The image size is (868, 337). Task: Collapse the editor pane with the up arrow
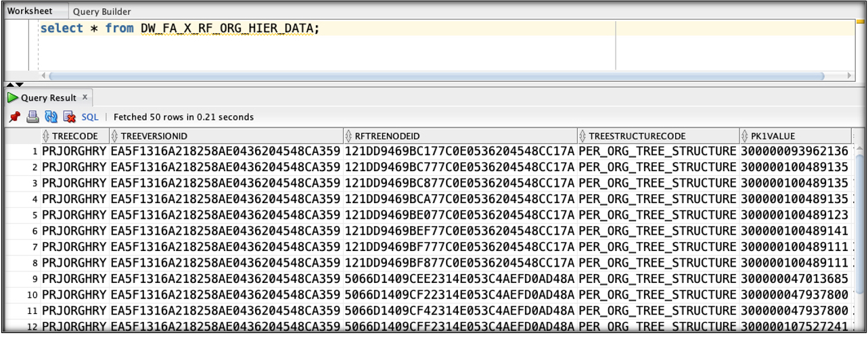point(10,85)
